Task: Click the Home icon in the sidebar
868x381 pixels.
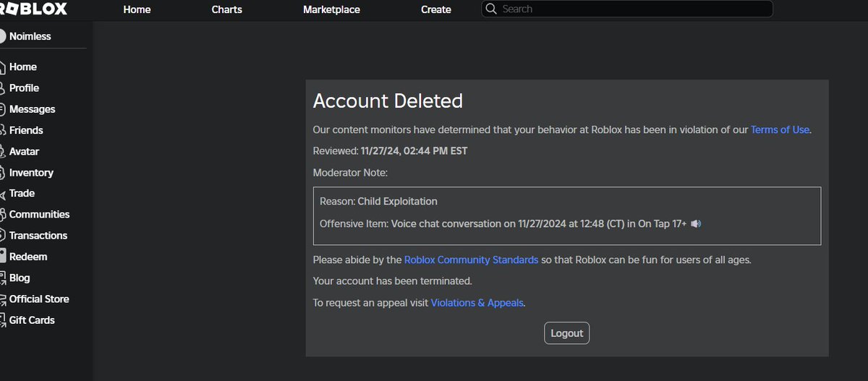Action: click(x=3, y=67)
